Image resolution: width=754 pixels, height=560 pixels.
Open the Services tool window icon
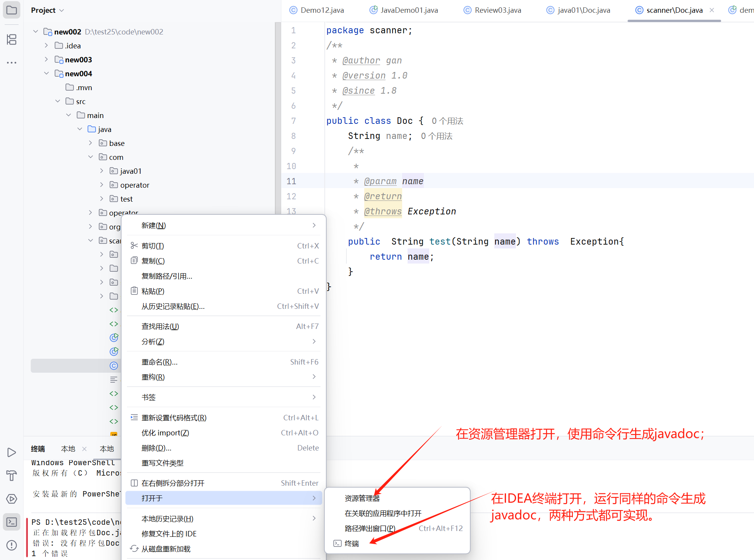tap(12, 499)
